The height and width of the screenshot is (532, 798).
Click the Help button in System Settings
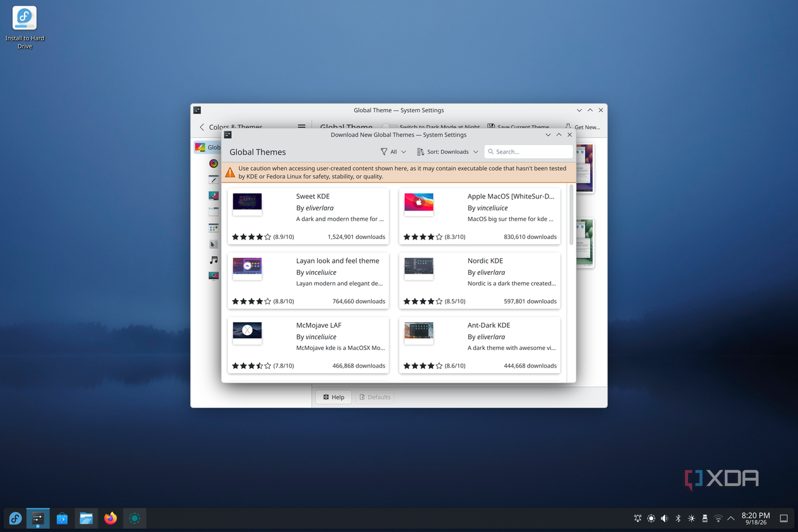333,397
